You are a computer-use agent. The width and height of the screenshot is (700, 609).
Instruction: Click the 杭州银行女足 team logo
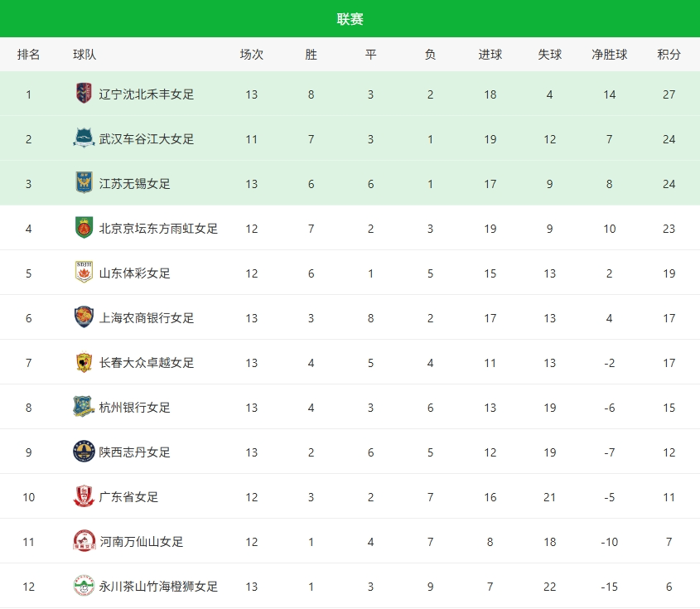84,407
